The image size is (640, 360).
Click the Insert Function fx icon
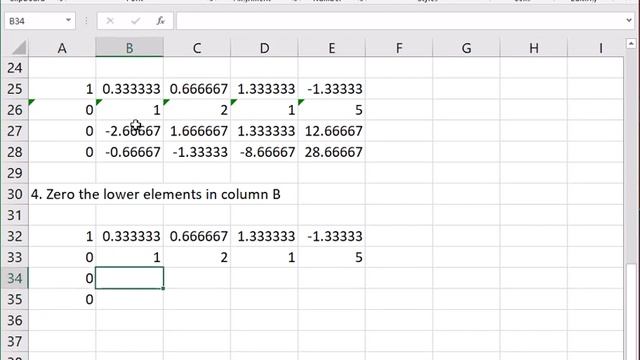[160, 21]
